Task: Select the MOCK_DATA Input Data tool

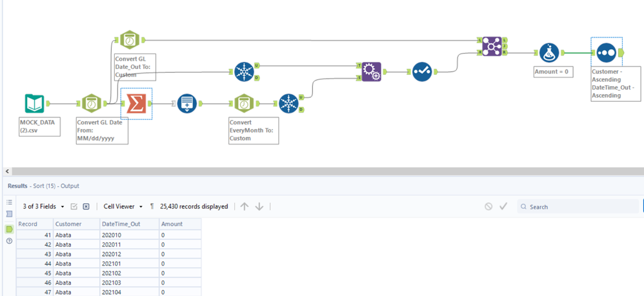Action: click(34, 103)
